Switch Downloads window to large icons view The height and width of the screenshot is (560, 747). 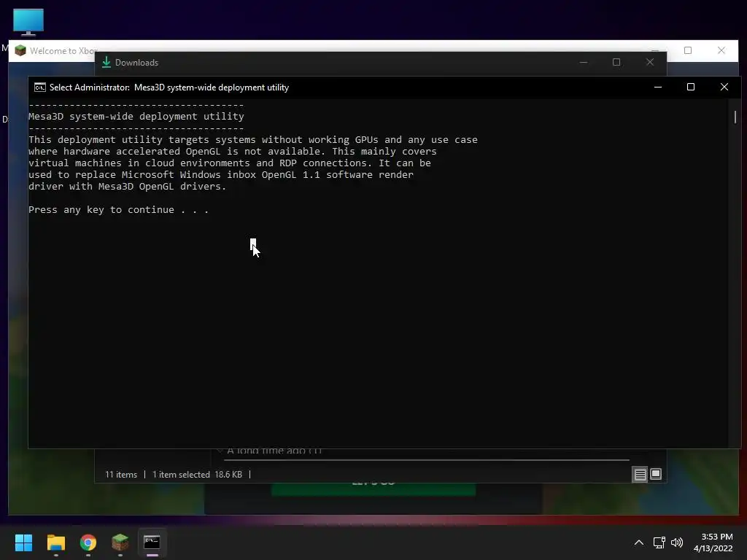656,474
